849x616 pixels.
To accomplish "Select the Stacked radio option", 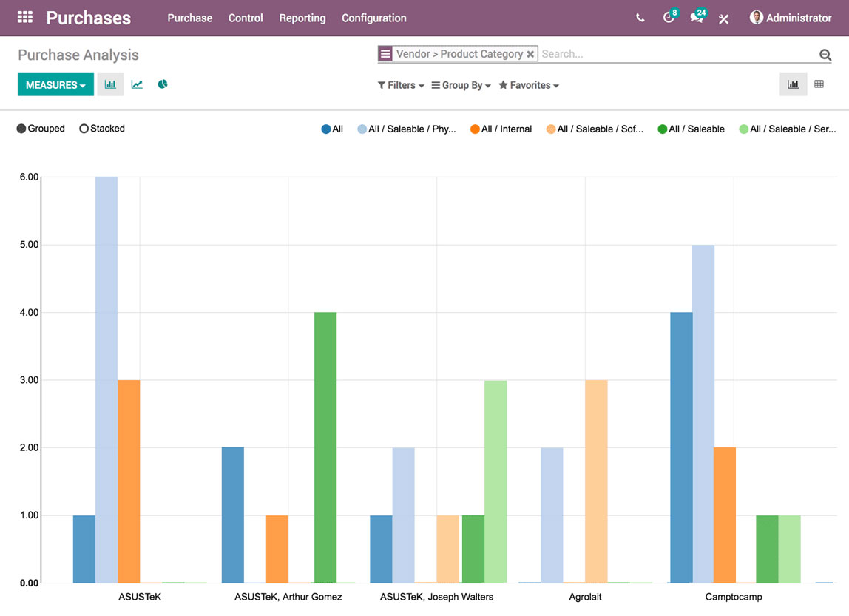I will point(84,129).
